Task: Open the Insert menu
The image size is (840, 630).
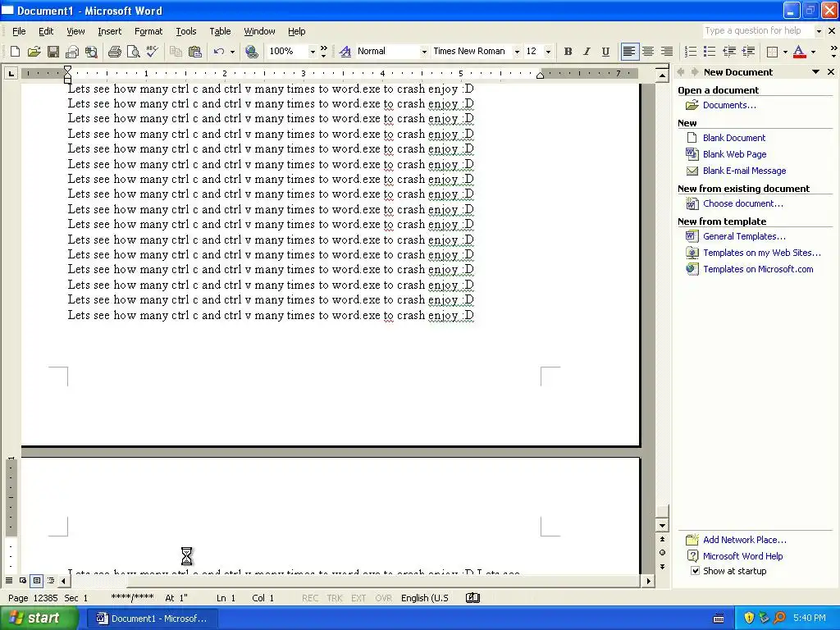Action: (109, 31)
